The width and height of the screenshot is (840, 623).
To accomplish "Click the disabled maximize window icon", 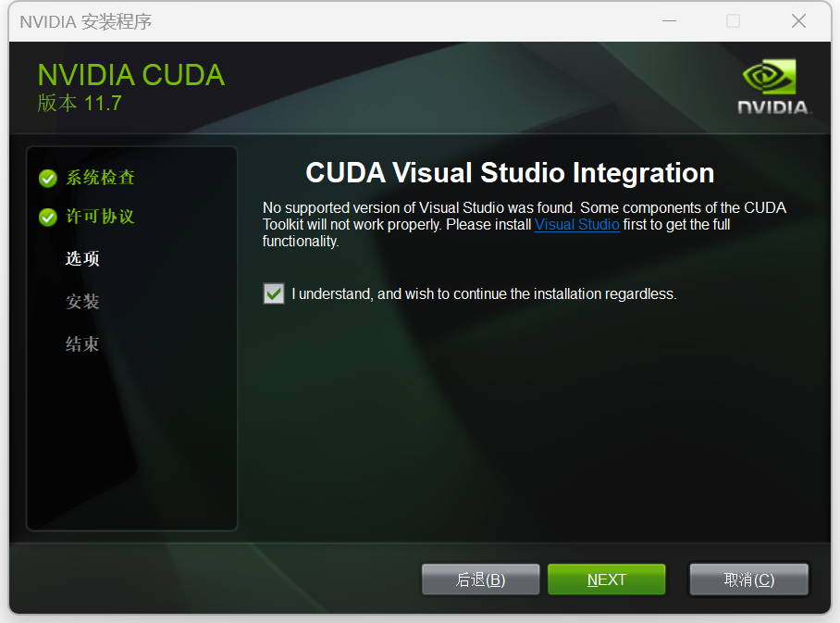I will tap(733, 21).
